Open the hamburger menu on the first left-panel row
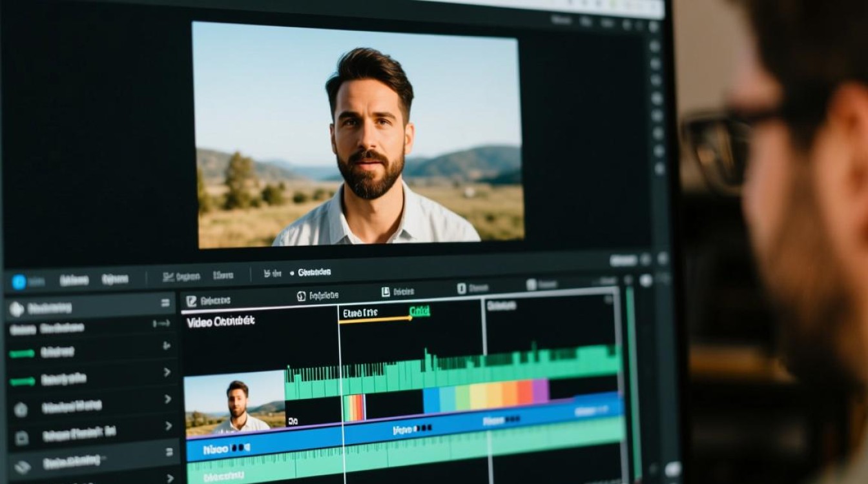This screenshot has height=484, width=868. click(165, 303)
